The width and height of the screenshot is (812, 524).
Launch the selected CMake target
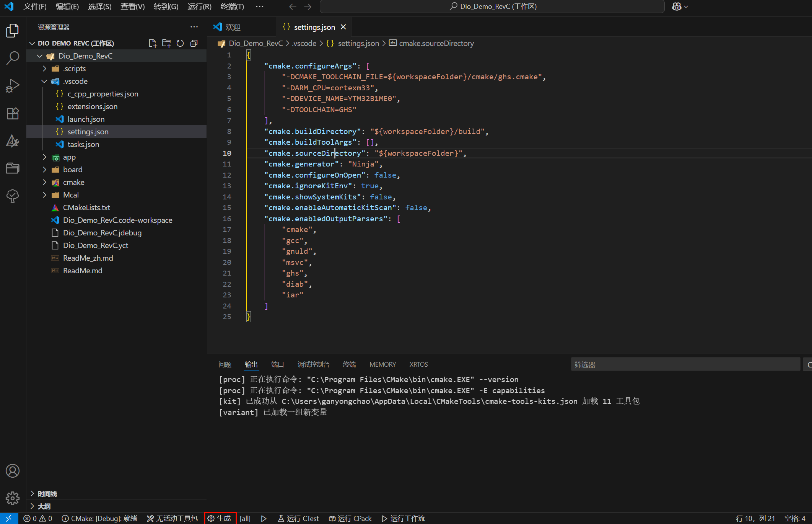pyautogui.click(x=264, y=518)
